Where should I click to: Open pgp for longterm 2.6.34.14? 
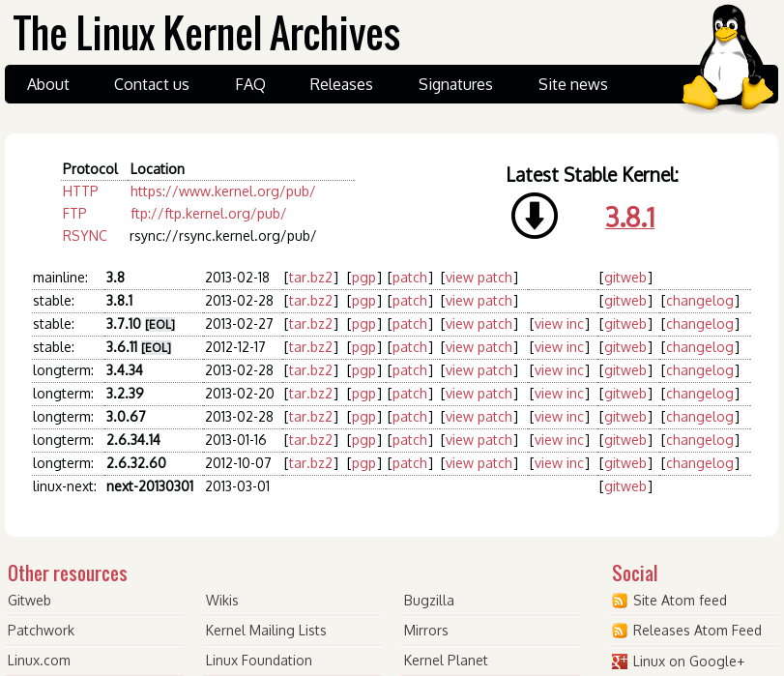[x=363, y=441]
